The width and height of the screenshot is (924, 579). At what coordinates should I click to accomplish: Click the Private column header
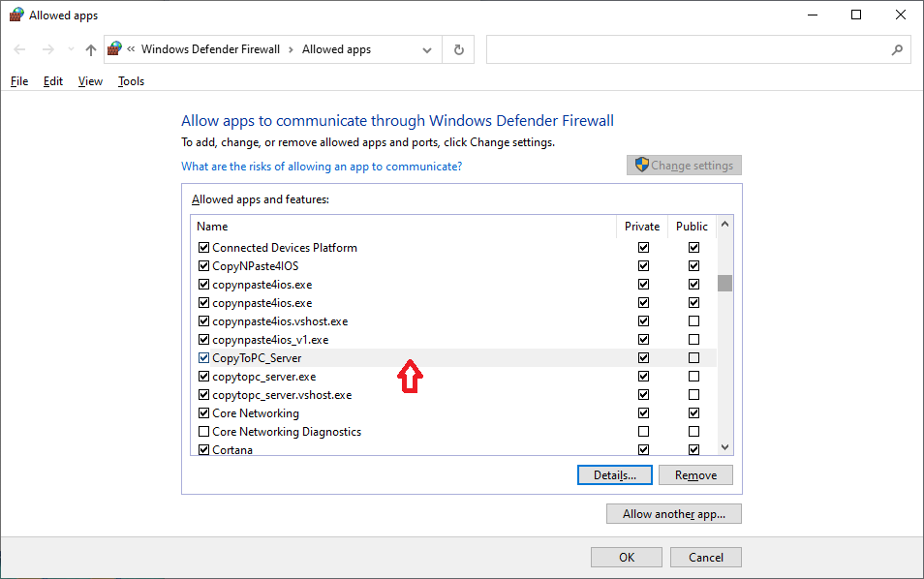pos(642,227)
